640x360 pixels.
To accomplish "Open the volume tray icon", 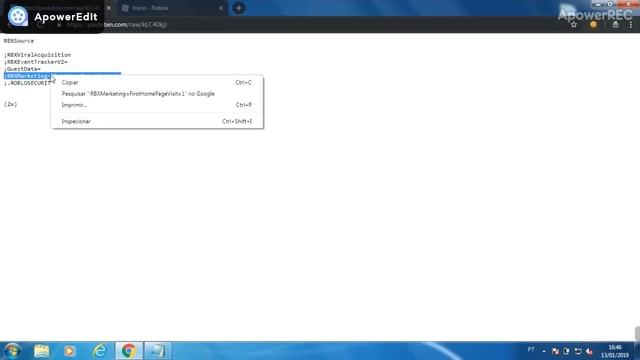I will 589,351.
